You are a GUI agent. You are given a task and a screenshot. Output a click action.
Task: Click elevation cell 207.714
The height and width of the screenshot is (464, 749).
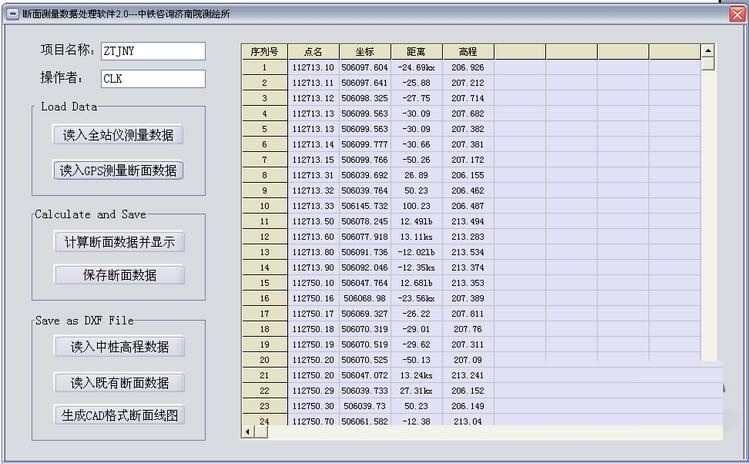(x=468, y=98)
